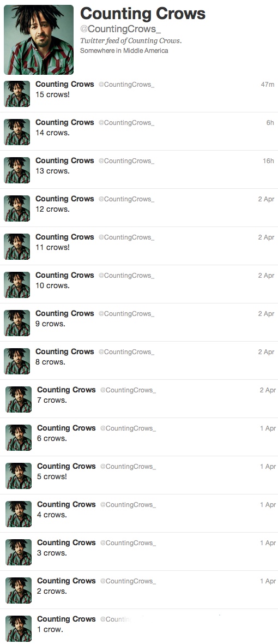Viewport: 278px width, 644px height.
Task: Click the Counting Crows name on 11 crows tweet
Action: pos(65,237)
